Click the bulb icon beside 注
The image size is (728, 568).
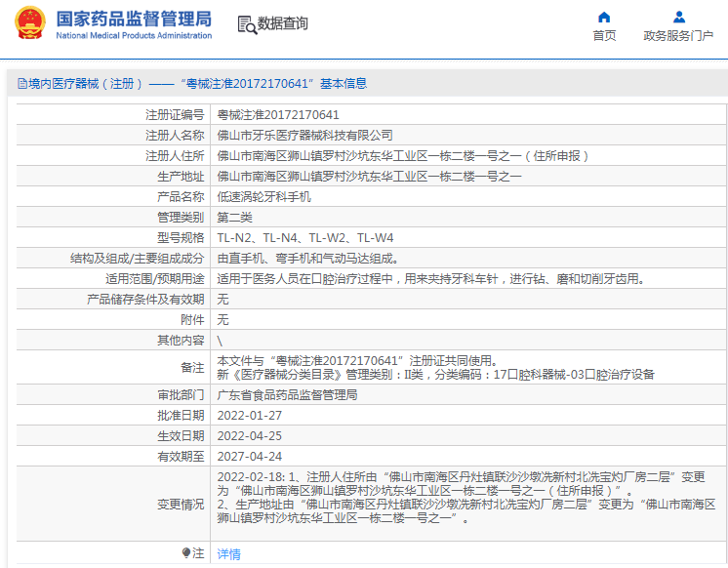tap(186, 552)
